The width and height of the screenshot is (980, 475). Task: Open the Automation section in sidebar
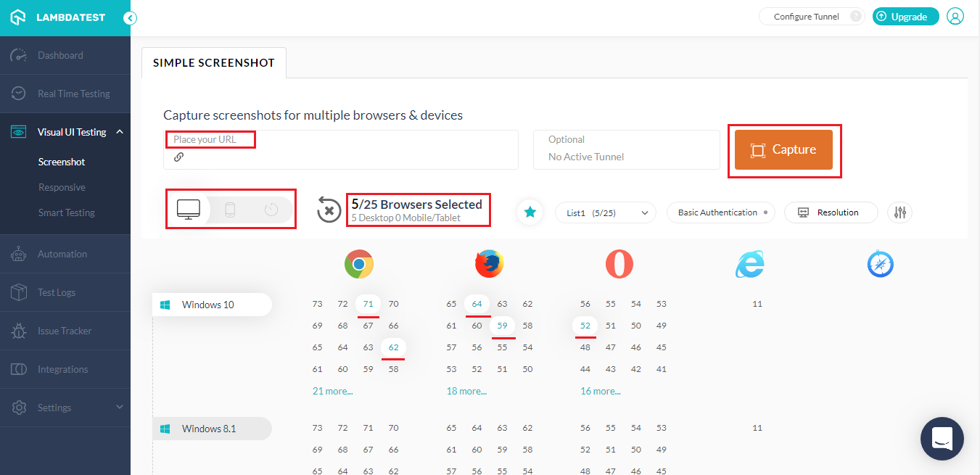[60, 253]
